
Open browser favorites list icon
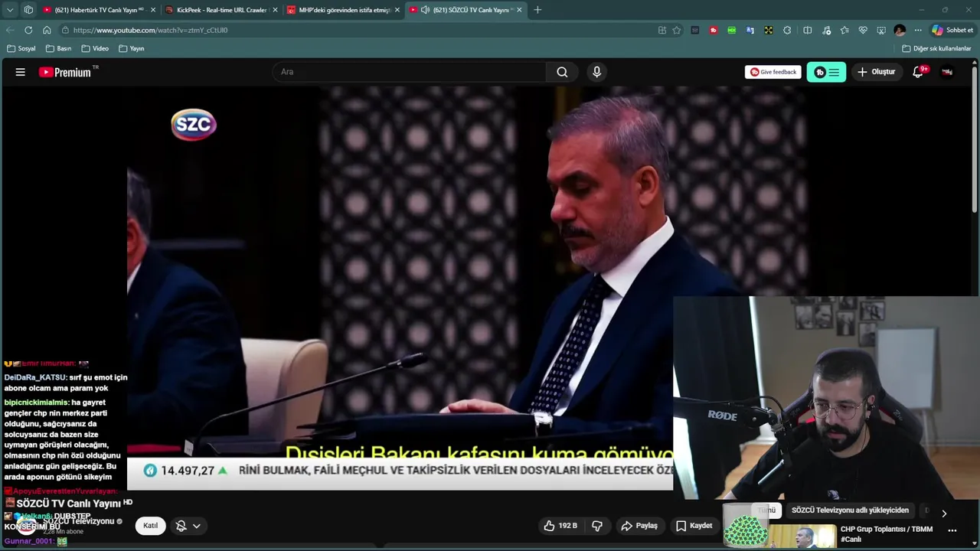(844, 30)
